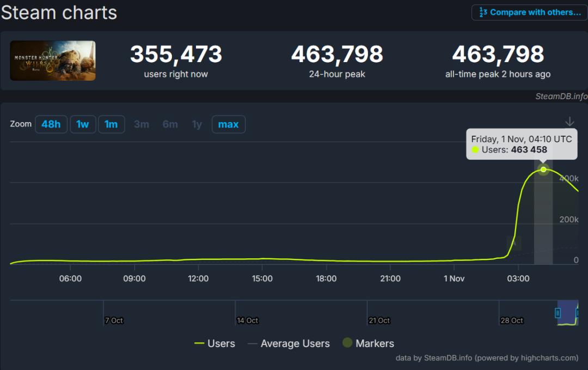Viewport: 588px width, 370px height.
Task: Click the event marker flag on the chart
Action: coord(514,244)
